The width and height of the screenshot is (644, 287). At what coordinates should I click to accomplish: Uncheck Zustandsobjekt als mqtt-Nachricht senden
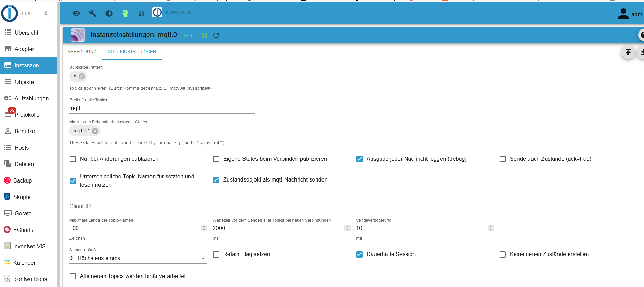(216, 180)
